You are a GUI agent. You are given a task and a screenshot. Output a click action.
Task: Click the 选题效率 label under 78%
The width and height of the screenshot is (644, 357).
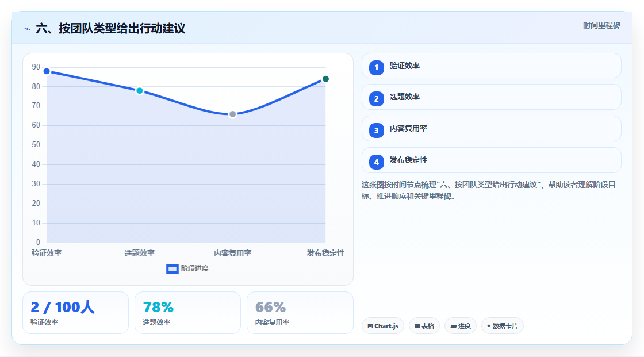(x=156, y=323)
